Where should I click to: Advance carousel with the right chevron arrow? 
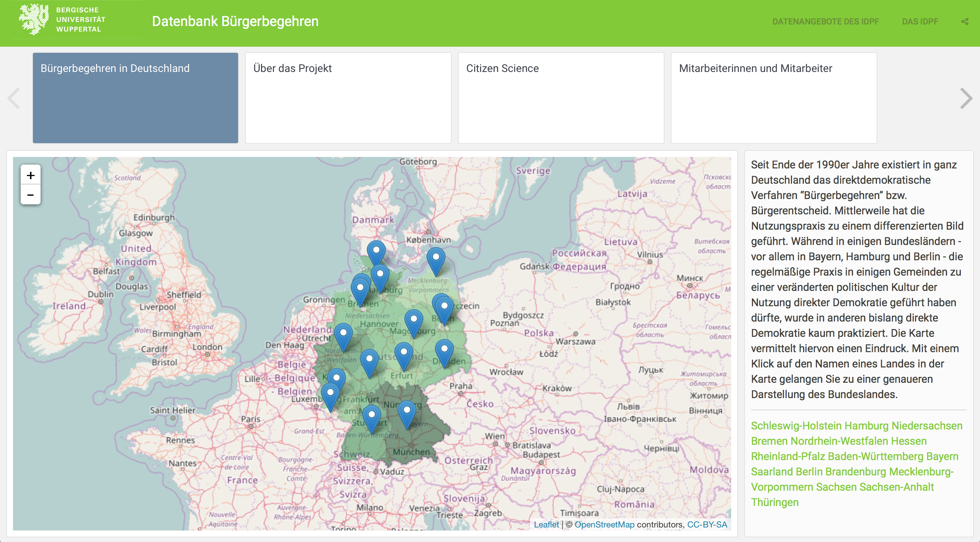click(966, 98)
